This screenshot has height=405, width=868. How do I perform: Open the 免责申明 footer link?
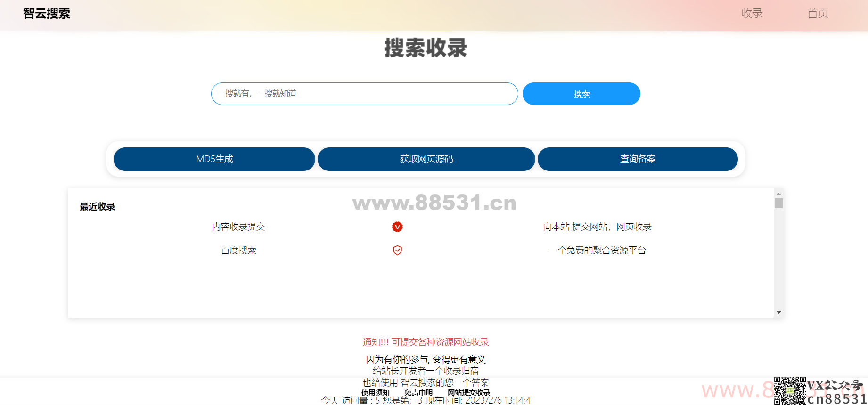tap(418, 392)
